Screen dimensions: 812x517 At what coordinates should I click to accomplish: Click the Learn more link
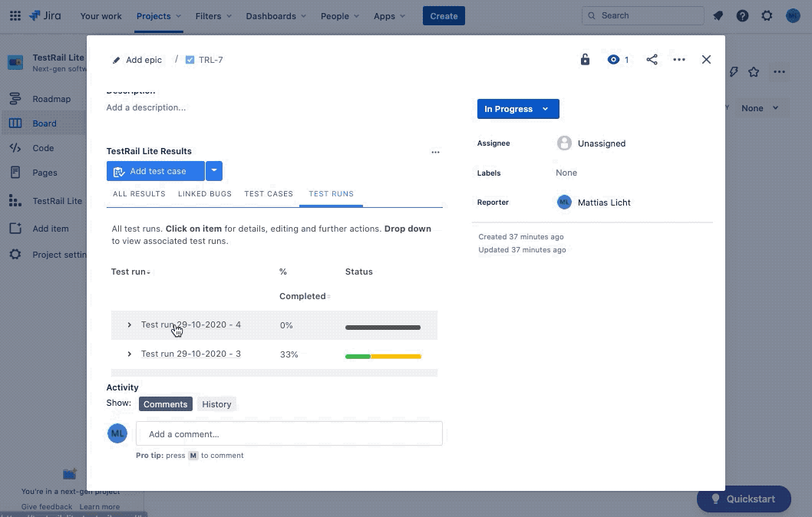click(100, 507)
